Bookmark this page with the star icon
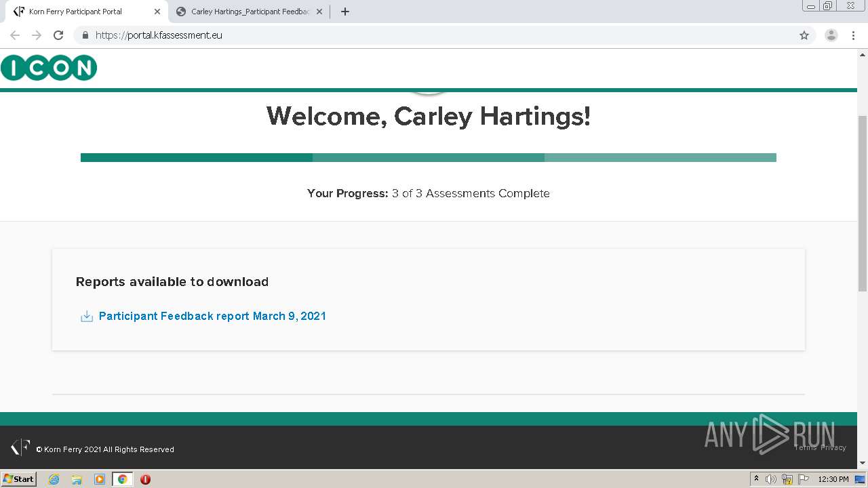868x488 pixels. click(804, 35)
